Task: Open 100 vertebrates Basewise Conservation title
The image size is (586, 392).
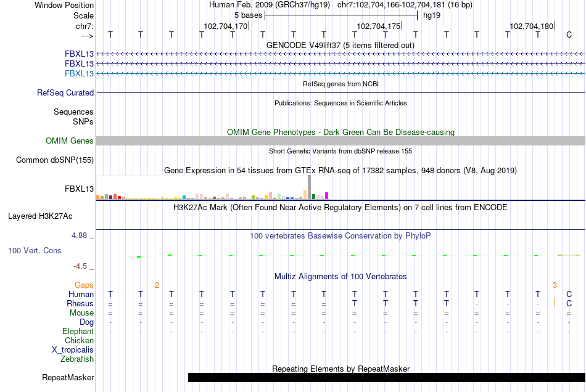Action: coord(340,236)
